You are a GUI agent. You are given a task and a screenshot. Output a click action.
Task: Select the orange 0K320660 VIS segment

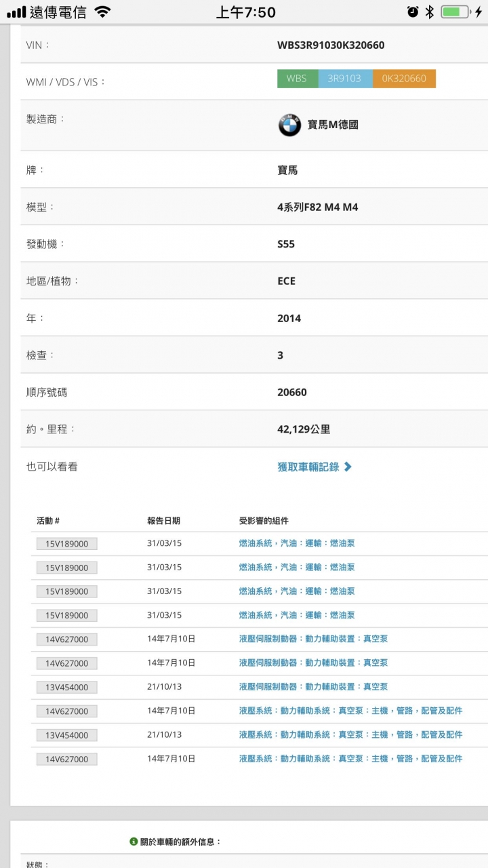point(404,79)
